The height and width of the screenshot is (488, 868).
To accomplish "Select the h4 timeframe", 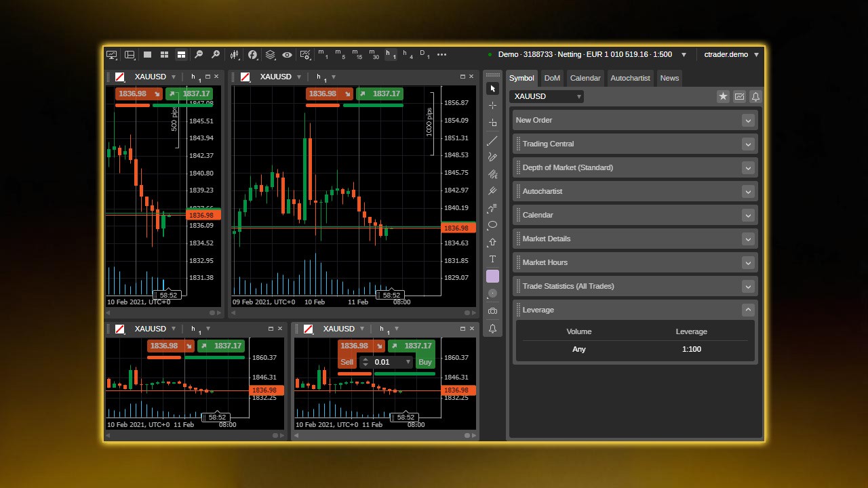I will [x=408, y=55].
